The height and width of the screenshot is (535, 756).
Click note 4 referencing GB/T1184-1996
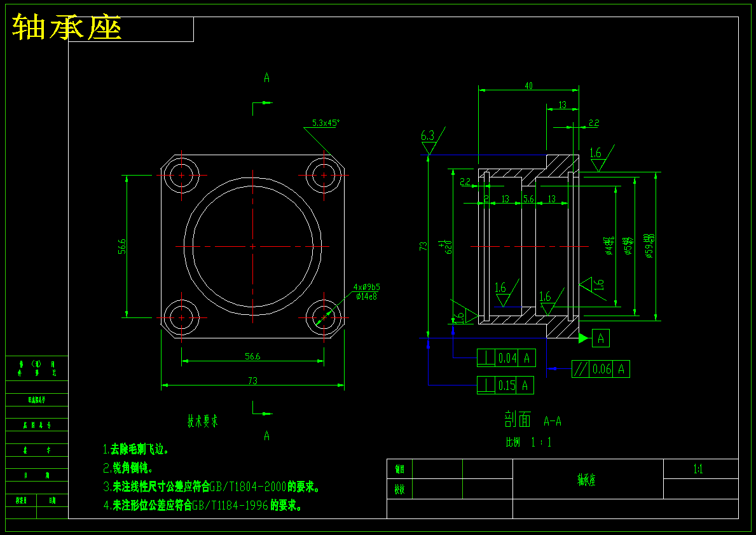pos(203,506)
